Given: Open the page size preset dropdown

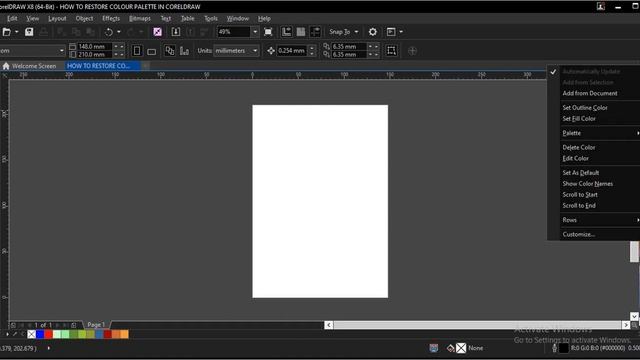Looking at the screenshot, I should pos(62,51).
